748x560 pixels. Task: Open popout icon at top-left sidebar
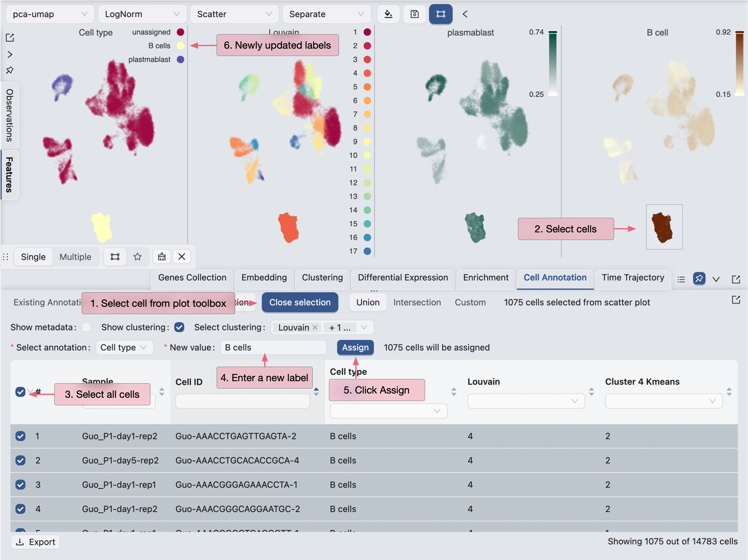10,37
